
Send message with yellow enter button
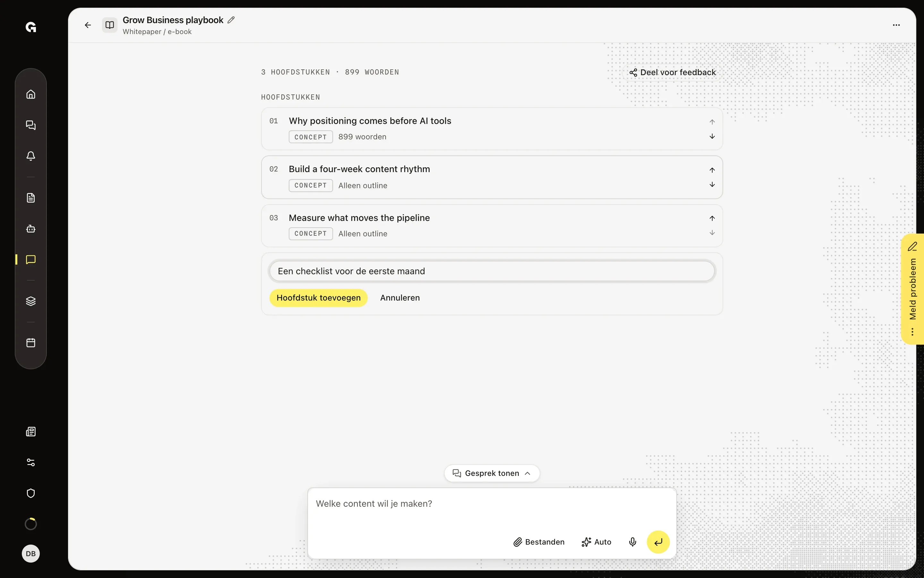pyautogui.click(x=658, y=542)
